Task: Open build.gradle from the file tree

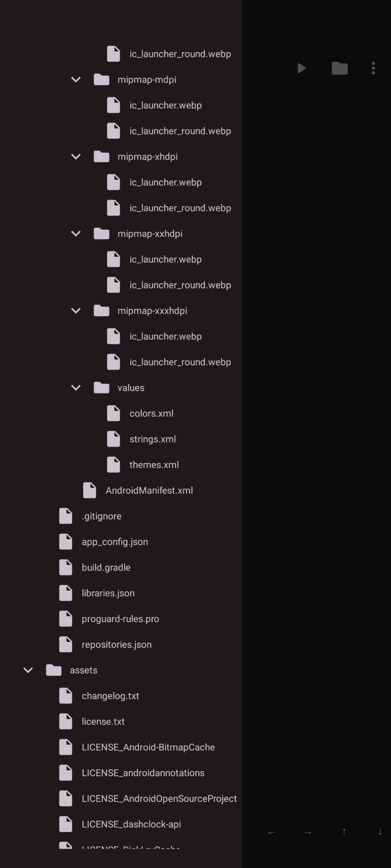Action: pos(106,567)
